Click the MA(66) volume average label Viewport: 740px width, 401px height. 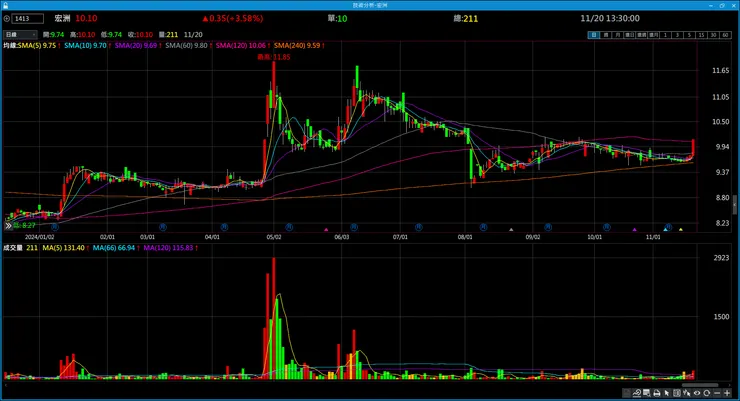pos(114,248)
